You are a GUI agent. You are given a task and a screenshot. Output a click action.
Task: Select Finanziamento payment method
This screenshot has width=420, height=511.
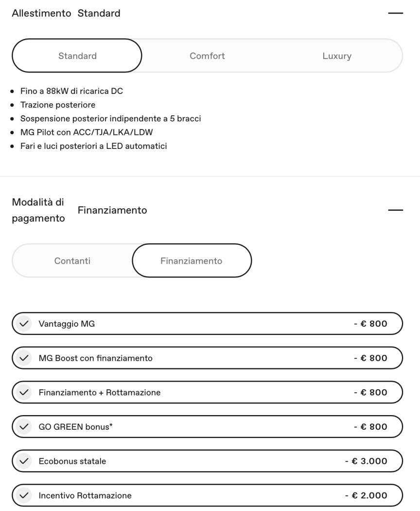[x=192, y=261]
